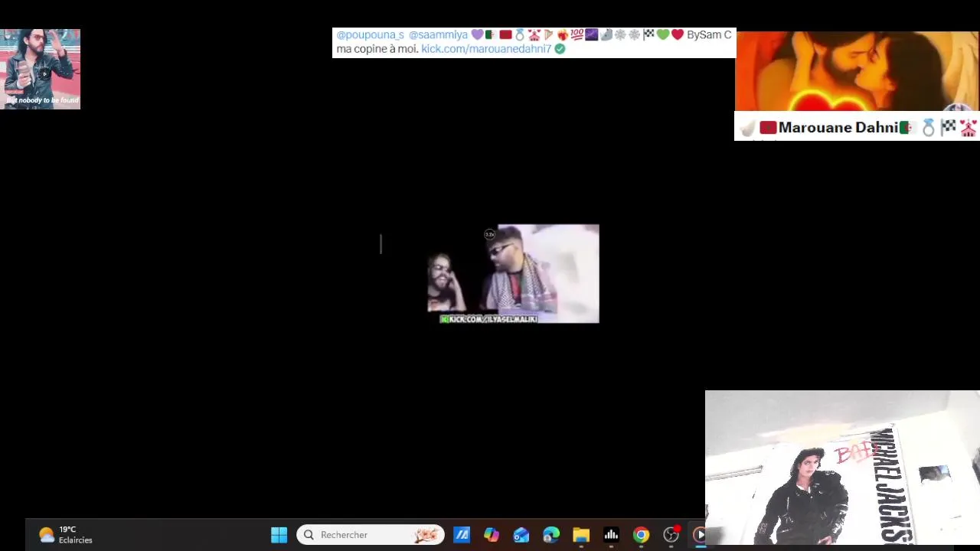Click the @poupouna_s mention
The width and height of the screenshot is (980, 551).
click(370, 35)
